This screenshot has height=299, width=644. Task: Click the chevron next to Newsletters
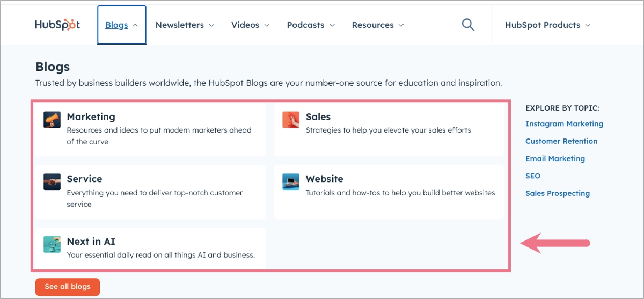211,25
